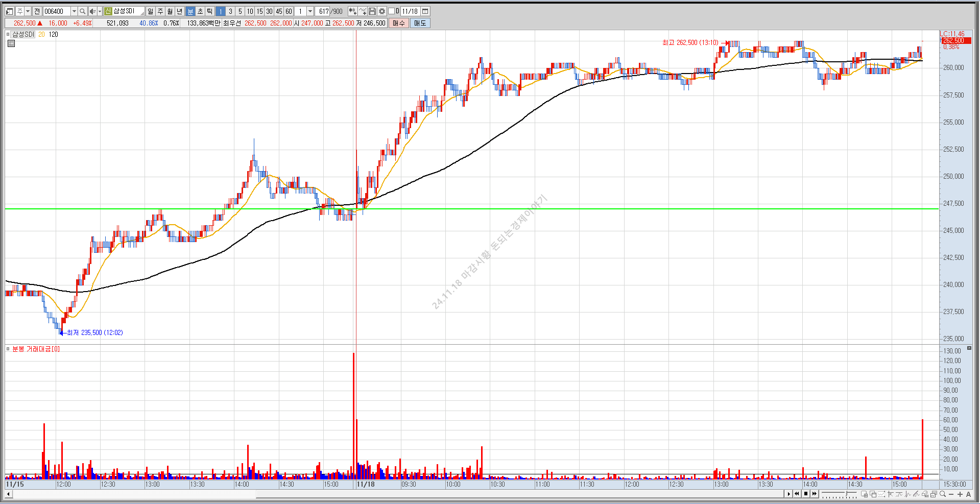Expand the 삼성SDI name field corner arrow

click(x=142, y=13)
